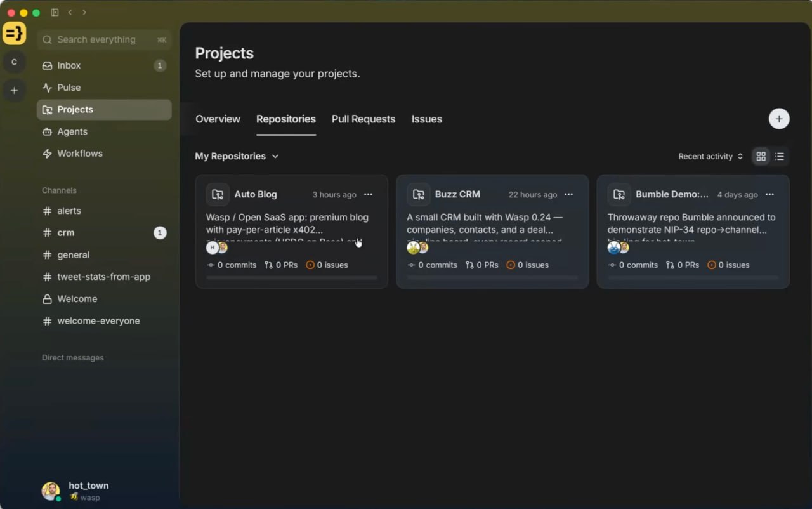This screenshot has width=812, height=509.
Task: Click the Auto Blog progress bar
Action: [292, 277]
